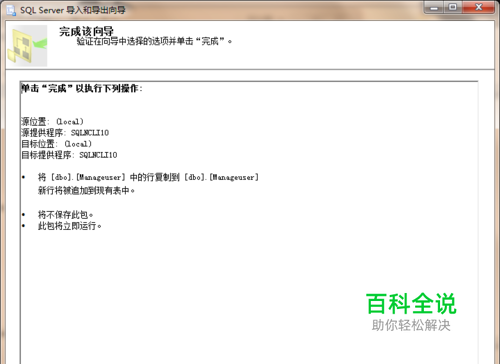Click the SQL Server wizard title bar icon
Screen dimensions: 500x364
coord(11,10)
